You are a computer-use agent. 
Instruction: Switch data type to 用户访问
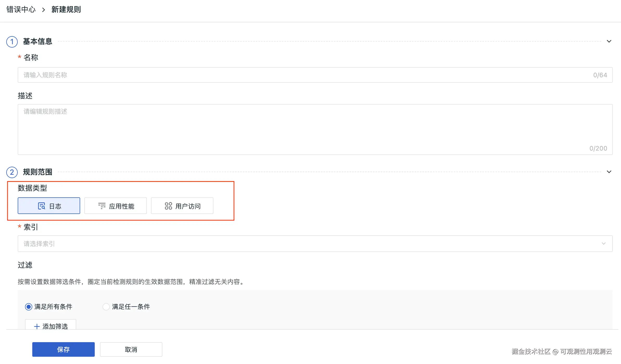(x=182, y=206)
